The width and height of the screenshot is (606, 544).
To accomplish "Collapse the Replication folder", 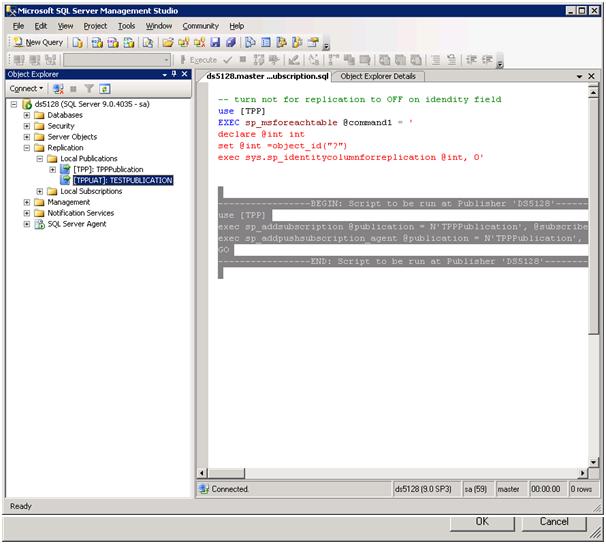I will tap(27, 148).
